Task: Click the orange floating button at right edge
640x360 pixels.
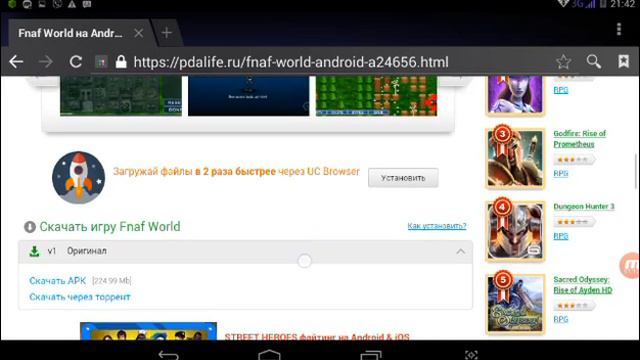Action: click(x=630, y=266)
